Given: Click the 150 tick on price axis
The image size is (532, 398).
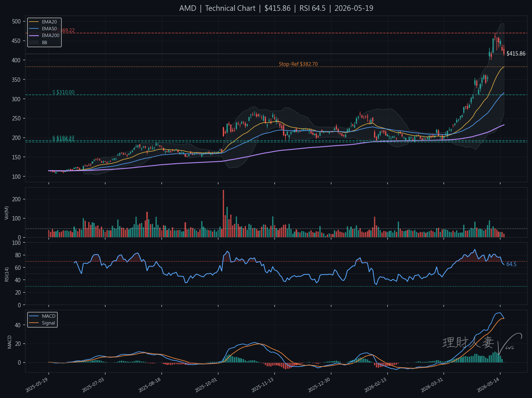Looking at the screenshot, I should coord(16,157).
